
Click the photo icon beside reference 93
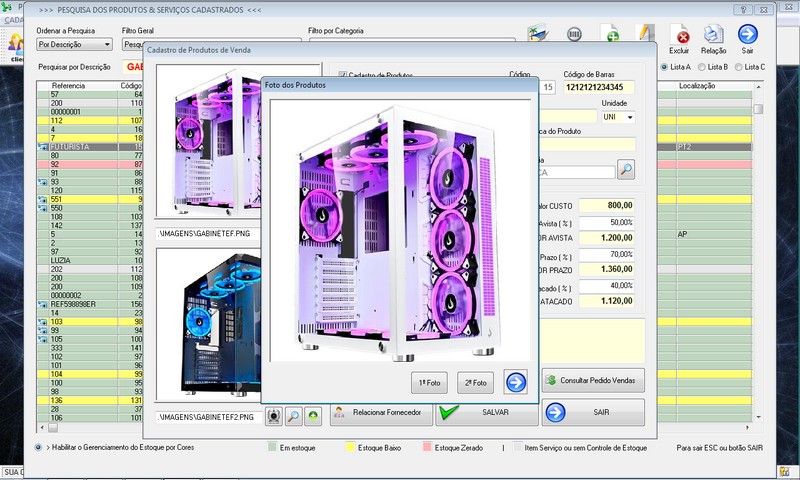coord(42,182)
